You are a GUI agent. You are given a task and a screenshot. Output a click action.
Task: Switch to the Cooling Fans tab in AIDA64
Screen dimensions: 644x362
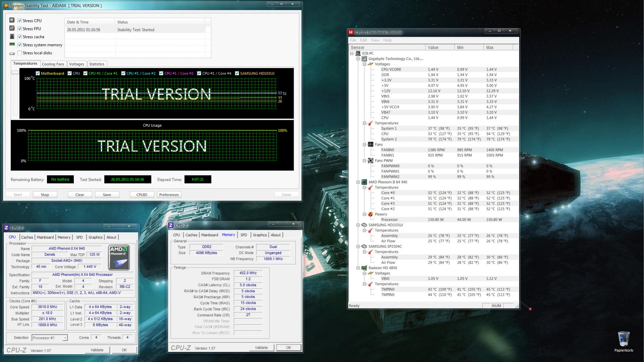(x=53, y=64)
